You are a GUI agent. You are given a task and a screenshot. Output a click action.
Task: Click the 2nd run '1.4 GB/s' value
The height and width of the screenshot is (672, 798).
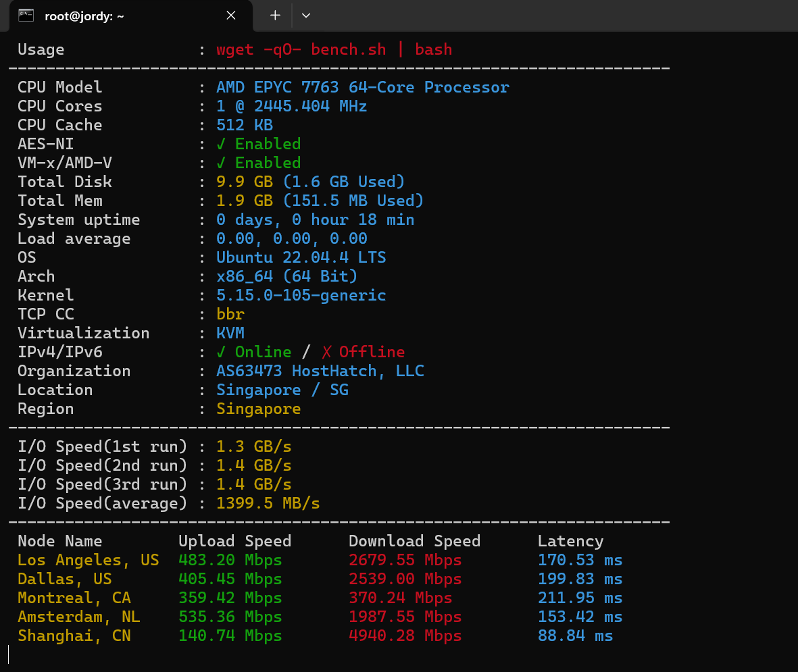click(x=254, y=465)
